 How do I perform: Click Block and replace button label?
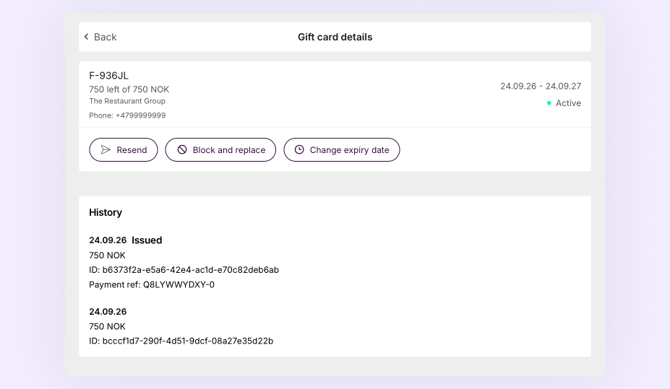(x=229, y=150)
